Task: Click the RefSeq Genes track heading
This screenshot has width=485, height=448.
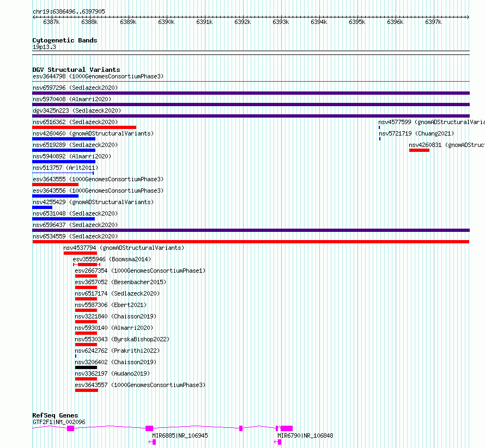Action: tap(55, 415)
